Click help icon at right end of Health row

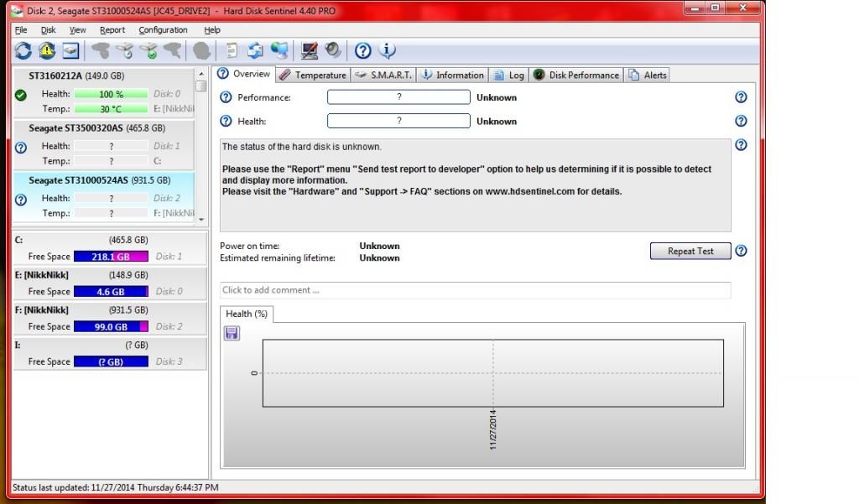[741, 121]
